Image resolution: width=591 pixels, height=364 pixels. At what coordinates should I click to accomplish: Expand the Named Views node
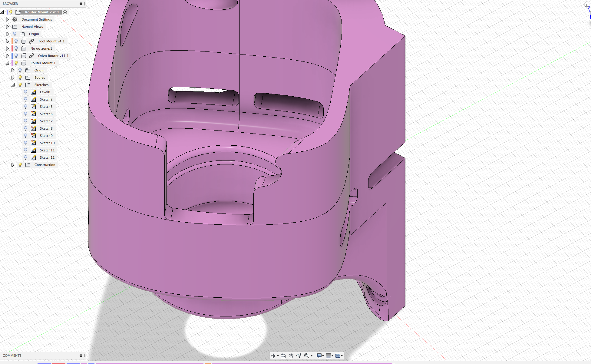coord(8,27)
